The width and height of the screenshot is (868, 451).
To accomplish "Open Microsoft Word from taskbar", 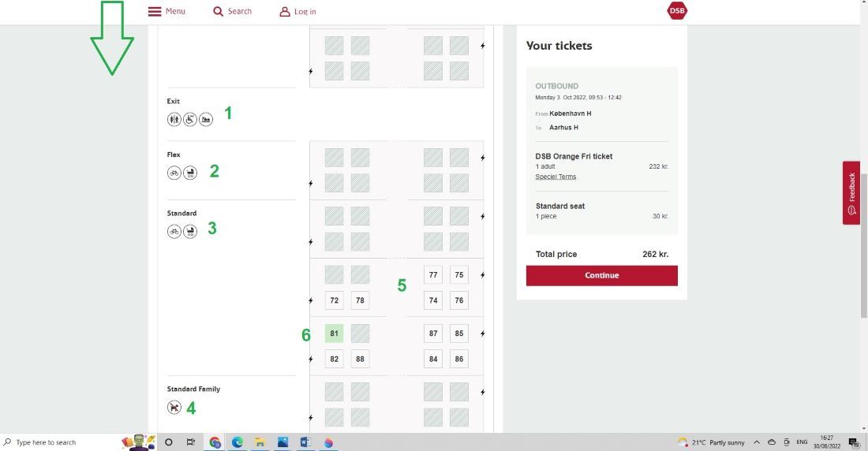I will click(x=305, y=442).
